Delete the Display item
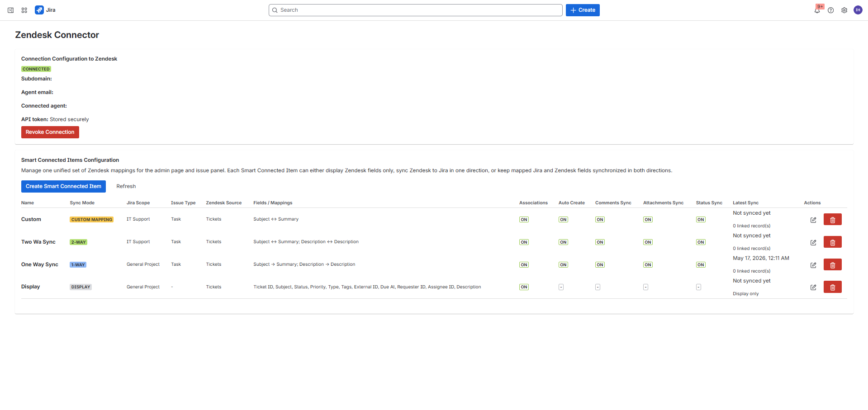Viewport: 868px width, 410px height. tap(832, 287)
